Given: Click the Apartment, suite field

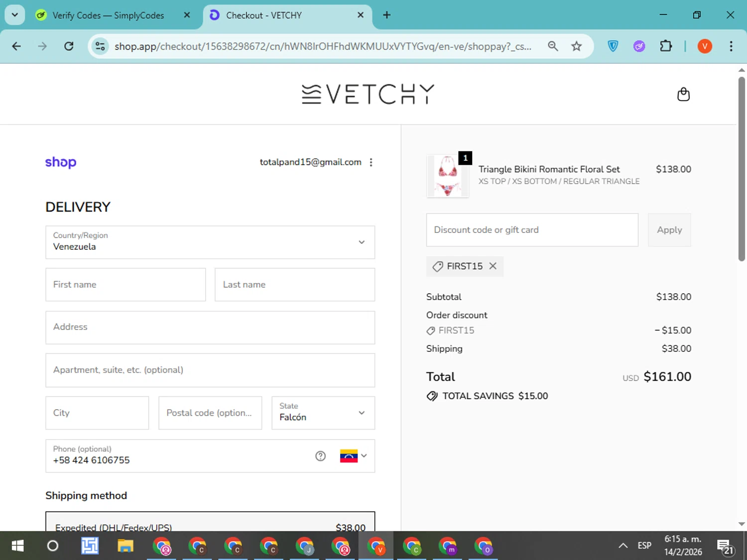Looking at the screenshot, I should click(x=210, y=370).
